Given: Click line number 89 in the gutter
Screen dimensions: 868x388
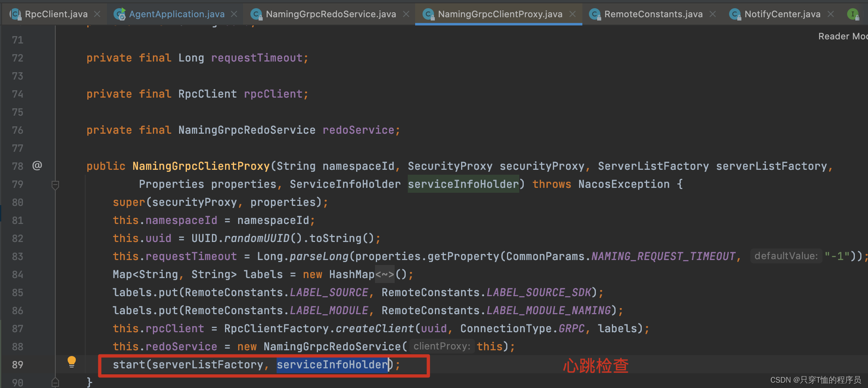Looking at the screenshot, I should pos(18,365).
